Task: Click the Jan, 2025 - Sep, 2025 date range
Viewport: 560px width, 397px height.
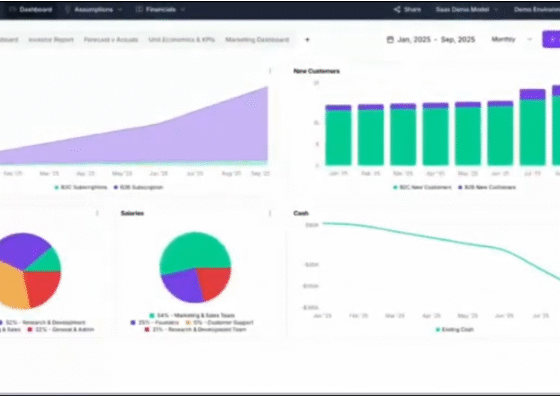Action: click(x=436, y=40)
